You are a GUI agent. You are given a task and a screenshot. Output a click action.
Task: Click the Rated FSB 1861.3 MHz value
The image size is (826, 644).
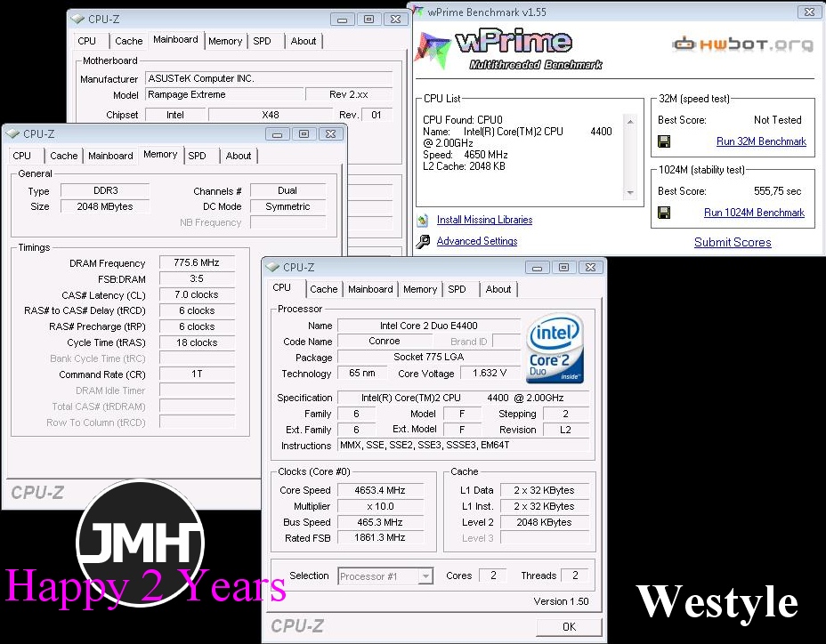point(380,537)
